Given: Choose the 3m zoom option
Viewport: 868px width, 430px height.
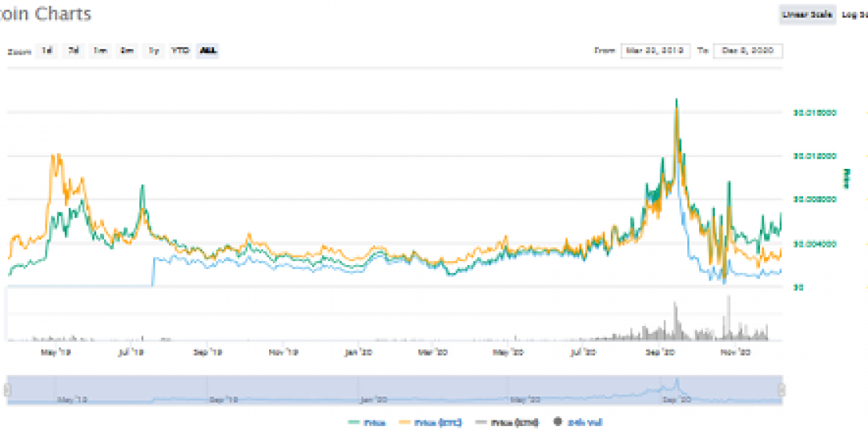Looking at the screenshot, I should pyautogui.click(x=127, y=51).
